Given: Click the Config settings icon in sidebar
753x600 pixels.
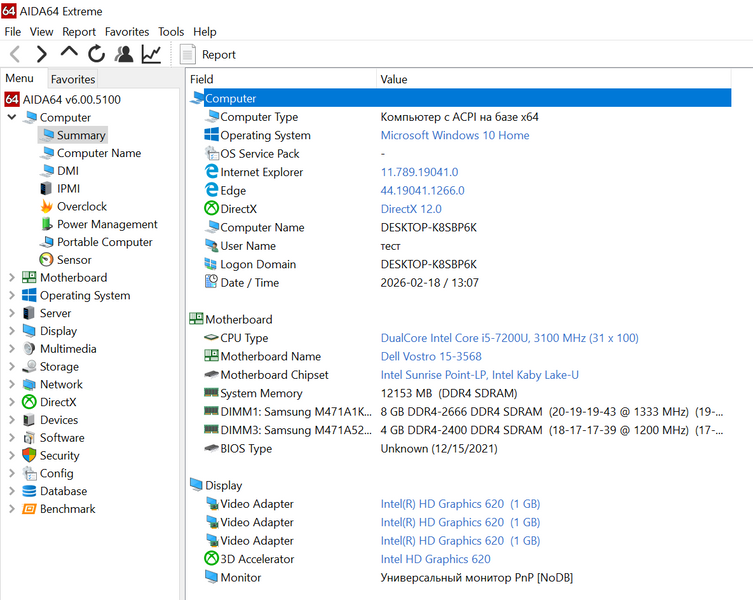Looking at the screenshot, I should [x=30, y=474].
